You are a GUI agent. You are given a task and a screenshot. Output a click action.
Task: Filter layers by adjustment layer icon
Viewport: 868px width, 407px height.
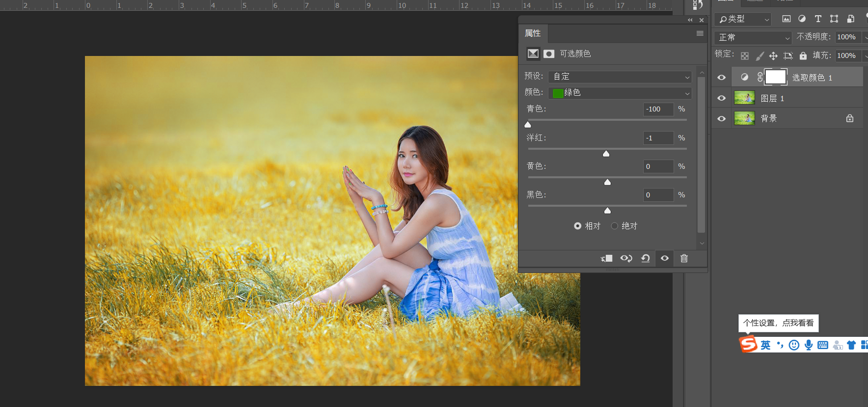point(802,19)
